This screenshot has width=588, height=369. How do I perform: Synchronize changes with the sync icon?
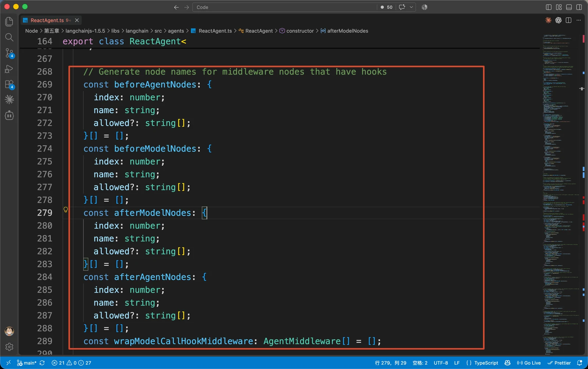pyautogui.click(x=42, y=363)
